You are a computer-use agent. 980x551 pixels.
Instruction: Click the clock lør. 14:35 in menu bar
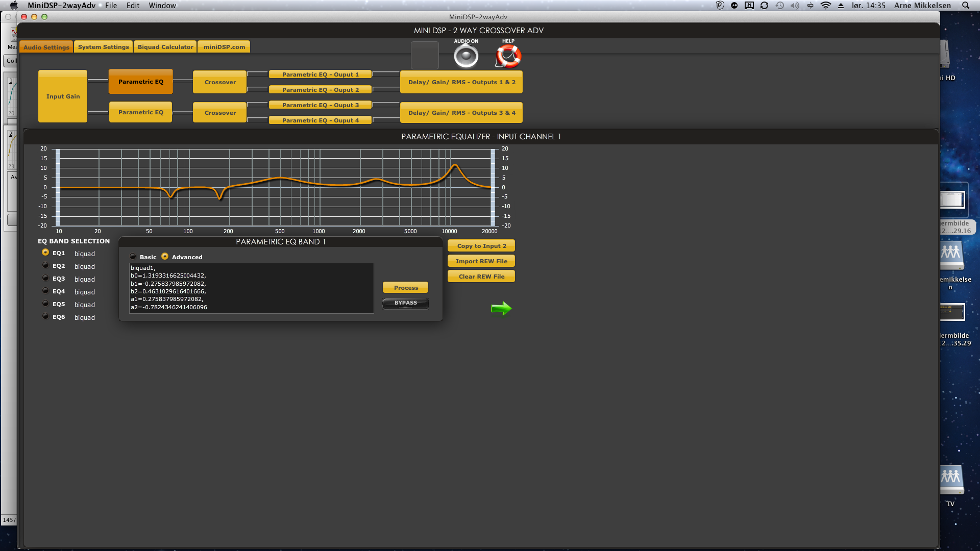868,6
